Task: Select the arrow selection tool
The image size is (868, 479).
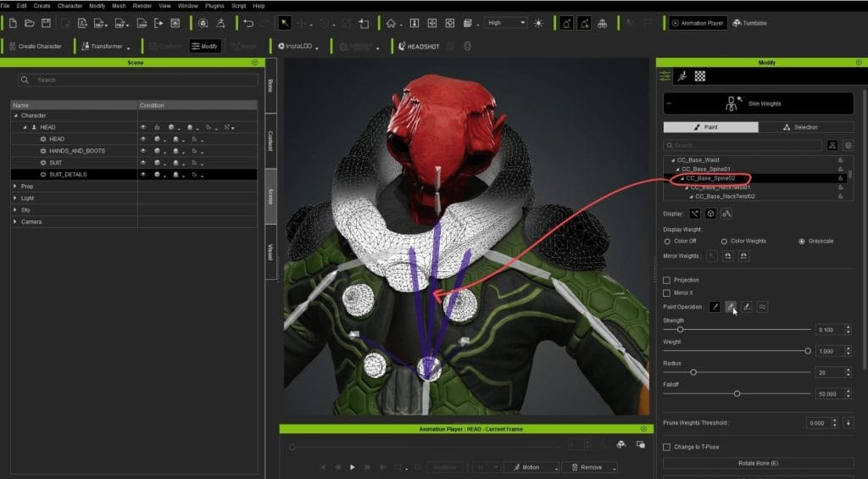Action: [x=285, y=23]
